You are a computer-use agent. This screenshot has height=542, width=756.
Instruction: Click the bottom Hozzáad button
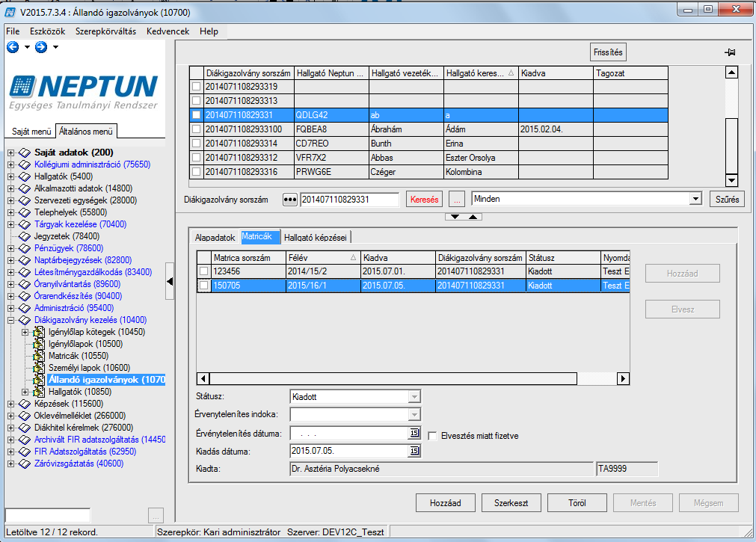click(446, 503)
